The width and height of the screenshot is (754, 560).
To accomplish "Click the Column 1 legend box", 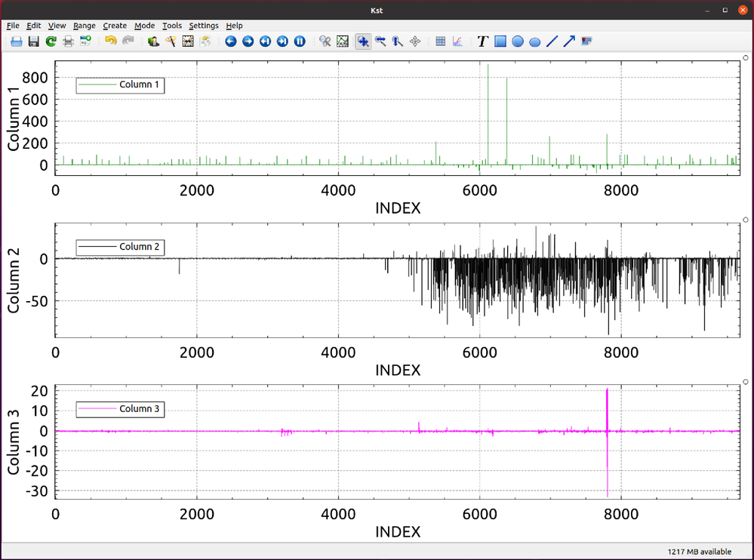I will click(x=120, y=85).
